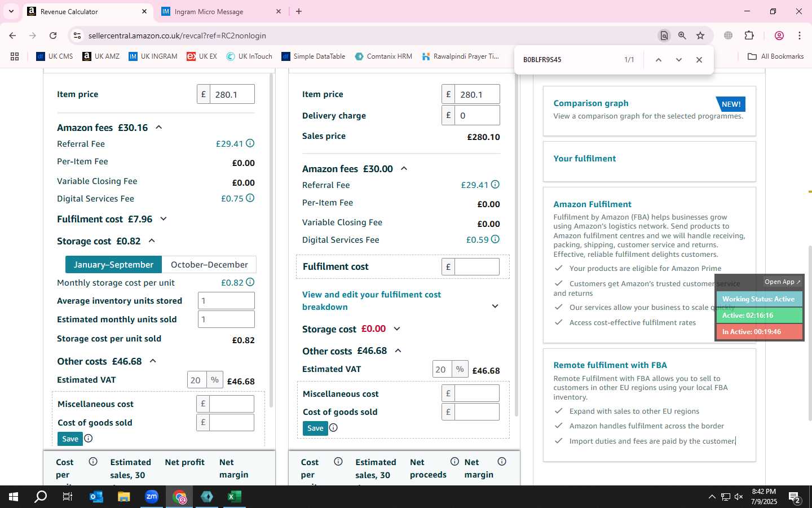Click info icon beside right Save button
The width and height of the screenshot is (812, 508).
pos(334,428)
